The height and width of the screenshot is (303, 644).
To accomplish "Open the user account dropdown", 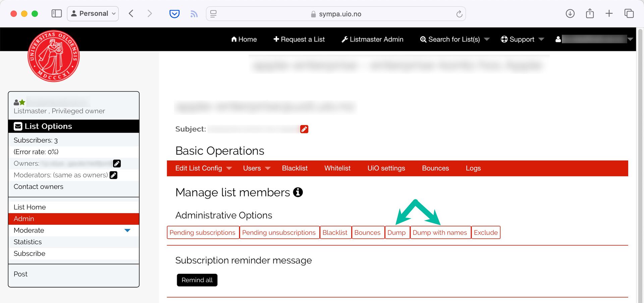I will point(594,39).
